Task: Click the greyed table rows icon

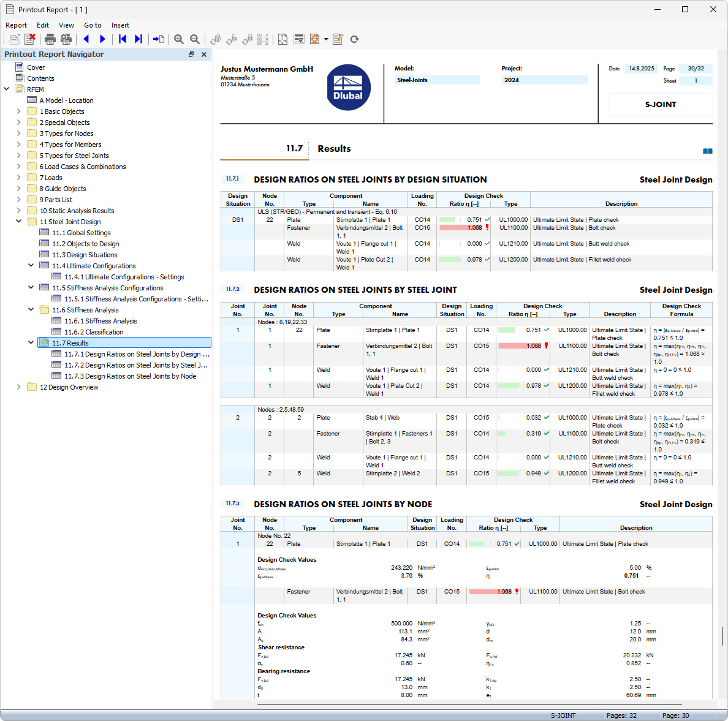Action: [x=263, y=39]
